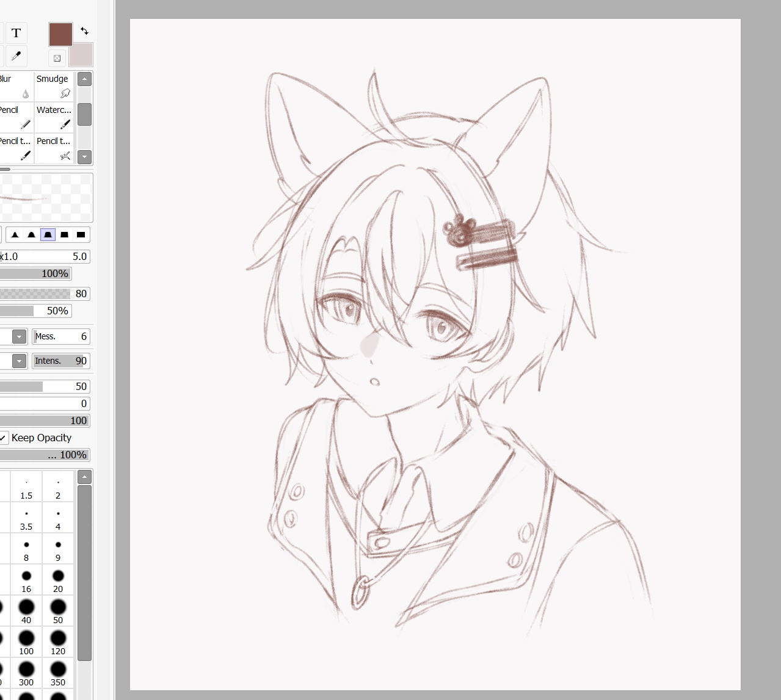Pick the 120 brush size preset
Image resolution: width=781 pixels, height=700 pixels.
pos(58,642)
